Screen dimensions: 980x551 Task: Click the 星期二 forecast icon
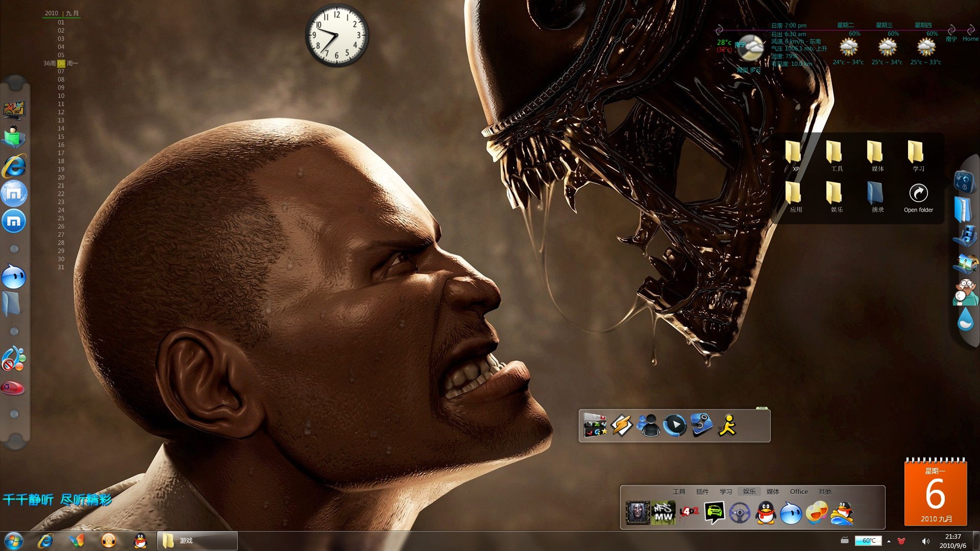(849, 48)
